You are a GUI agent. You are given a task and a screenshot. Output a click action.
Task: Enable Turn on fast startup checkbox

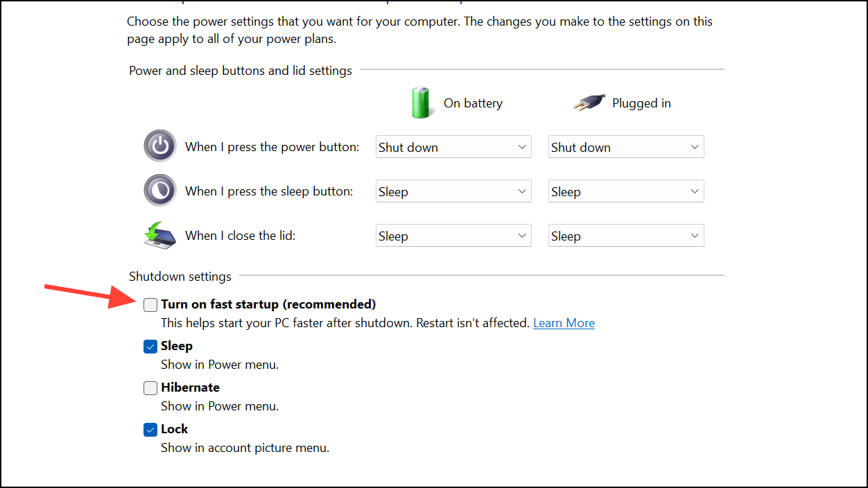click(x=150, y=304)
